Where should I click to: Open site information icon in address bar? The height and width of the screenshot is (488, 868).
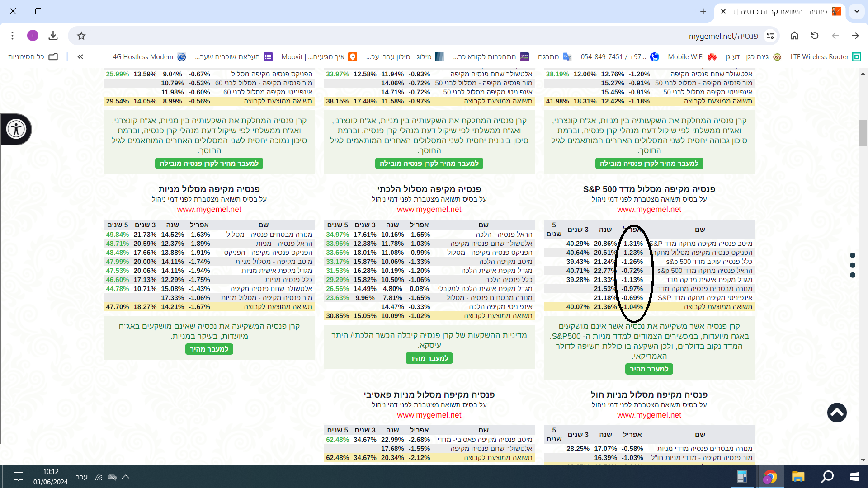[x=770, y=36]
